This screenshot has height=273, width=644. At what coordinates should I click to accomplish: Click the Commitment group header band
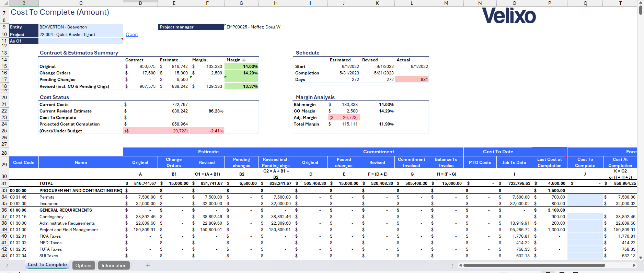point(378,152)
